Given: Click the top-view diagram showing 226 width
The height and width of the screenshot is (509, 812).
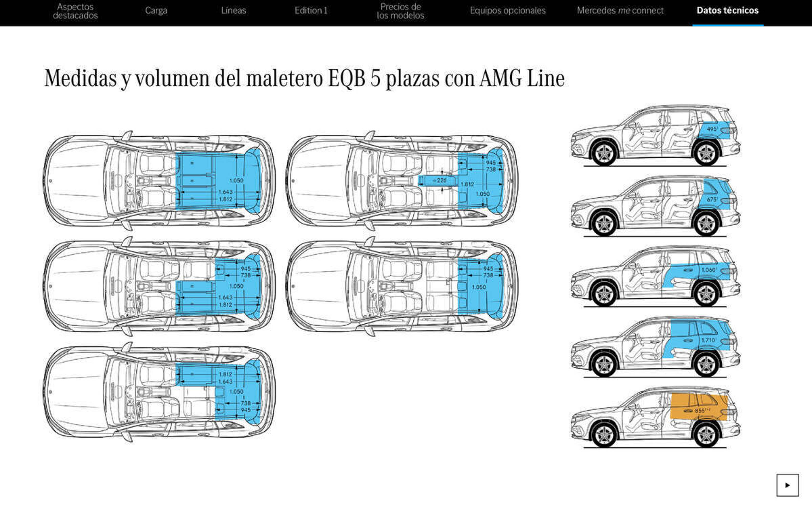Looking at the screenshot, I should click(x=402, y=180).
